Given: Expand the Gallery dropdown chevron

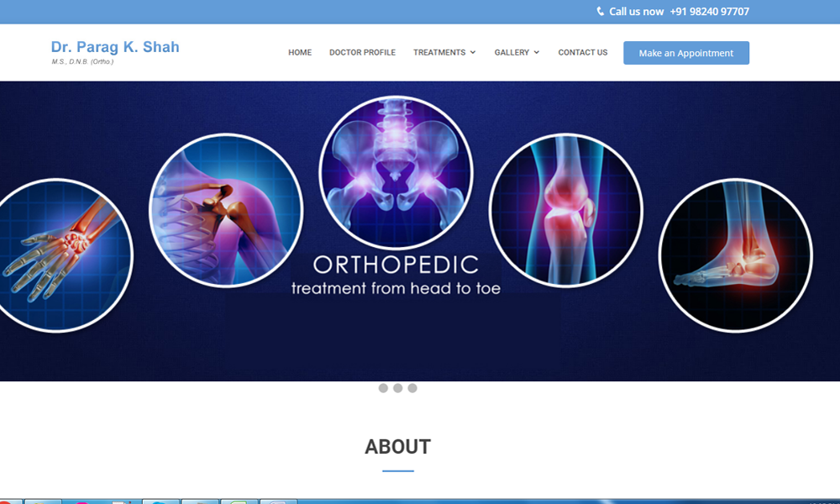Looking at the screenshot, I should [536, 52].
